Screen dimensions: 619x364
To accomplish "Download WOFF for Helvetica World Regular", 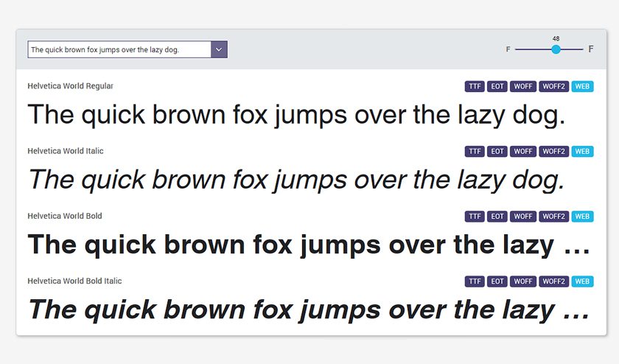I will point(523,86).
